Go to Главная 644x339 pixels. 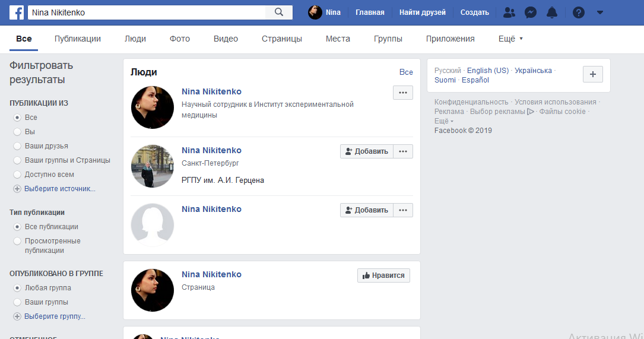pos(370,12)
